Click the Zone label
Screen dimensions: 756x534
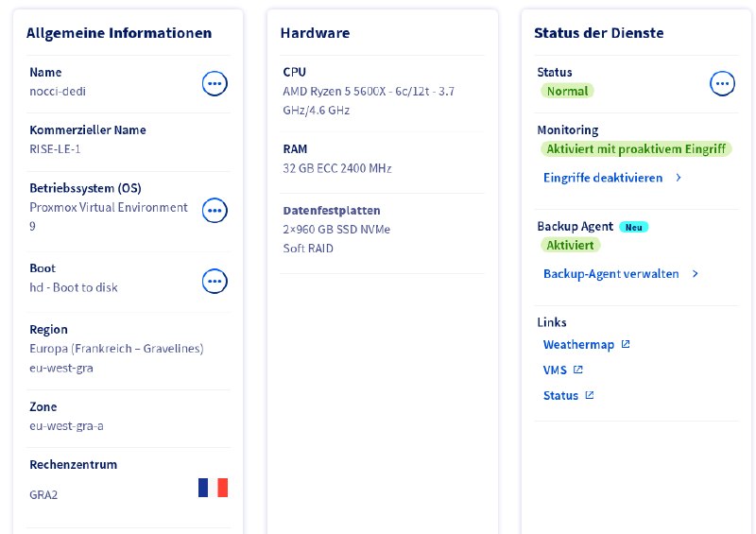click(x=43, y=406)
